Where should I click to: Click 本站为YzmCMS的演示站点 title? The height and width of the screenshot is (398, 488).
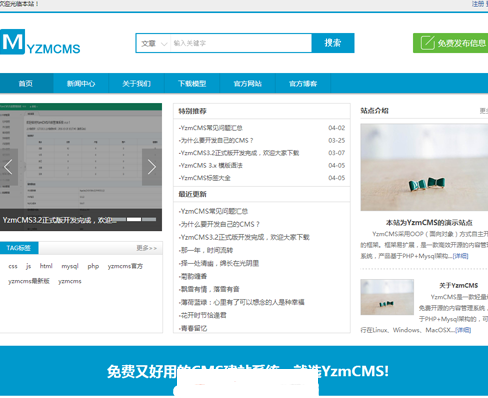point(429,222)
